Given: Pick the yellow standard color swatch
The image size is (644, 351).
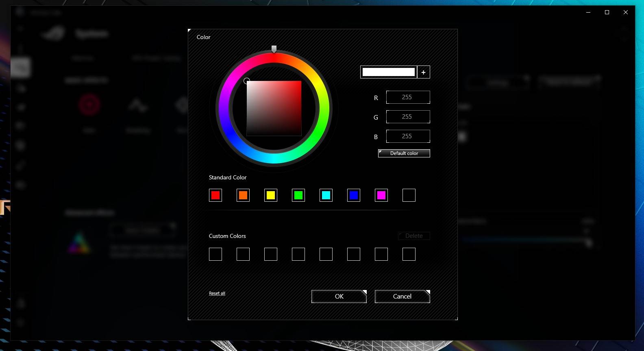Looking at the screenshot, I should pos(271,195).
